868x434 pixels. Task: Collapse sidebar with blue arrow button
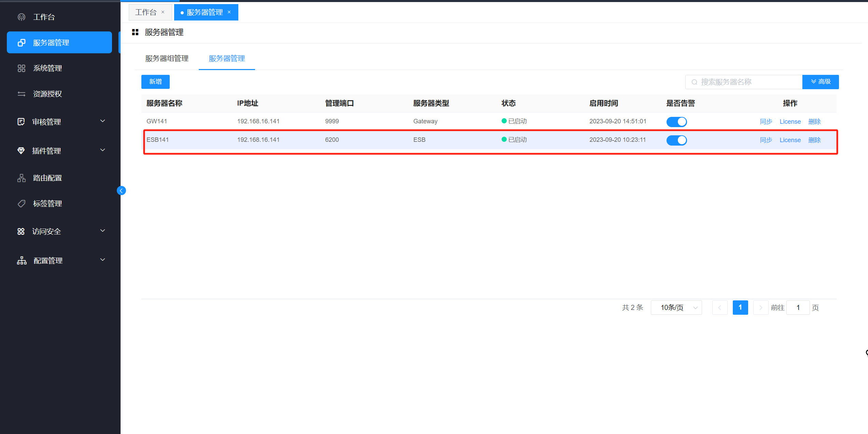click(121, 191)
